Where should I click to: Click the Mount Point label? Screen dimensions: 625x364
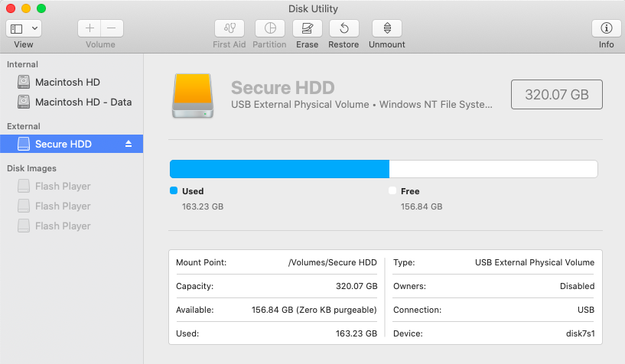pos(201,262)
